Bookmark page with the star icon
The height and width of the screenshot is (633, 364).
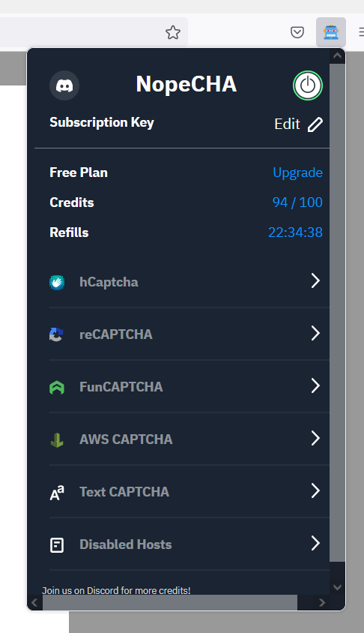[173, 32]
